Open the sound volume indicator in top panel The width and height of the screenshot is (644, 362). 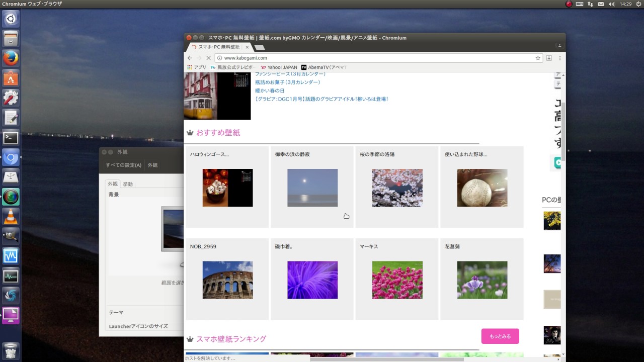[x=612, y=4]
